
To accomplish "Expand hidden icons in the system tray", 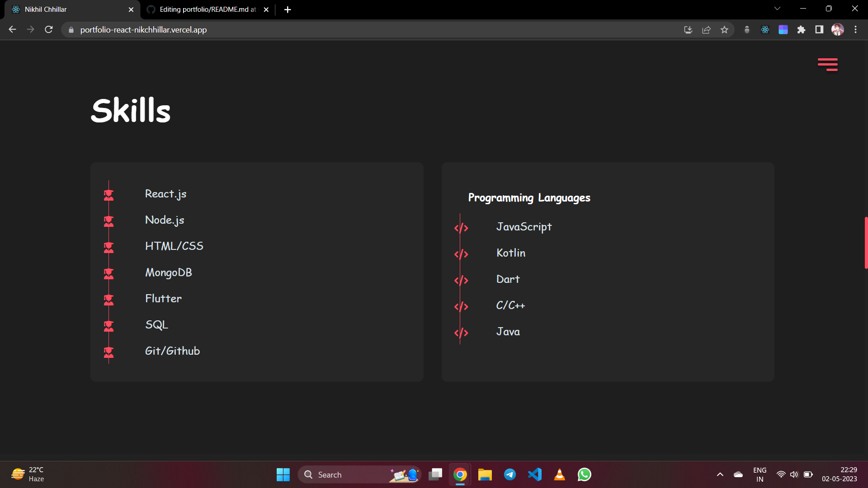I will coord(720,474).
